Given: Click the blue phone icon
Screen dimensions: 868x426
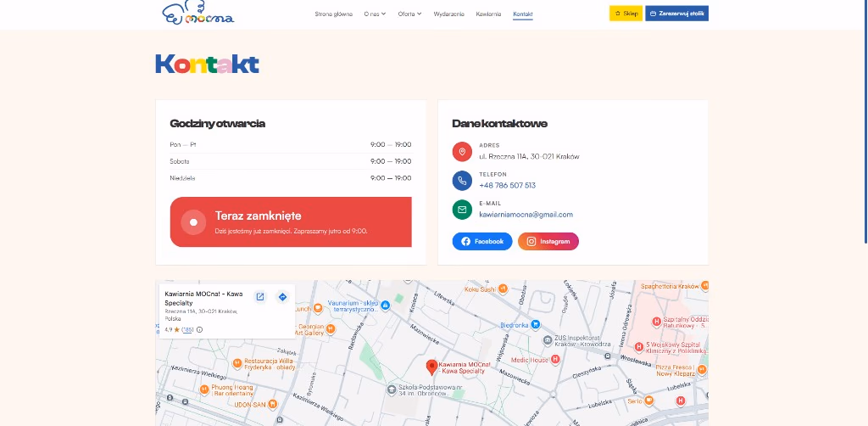Looking at the screenshot, I should (462, 180).
